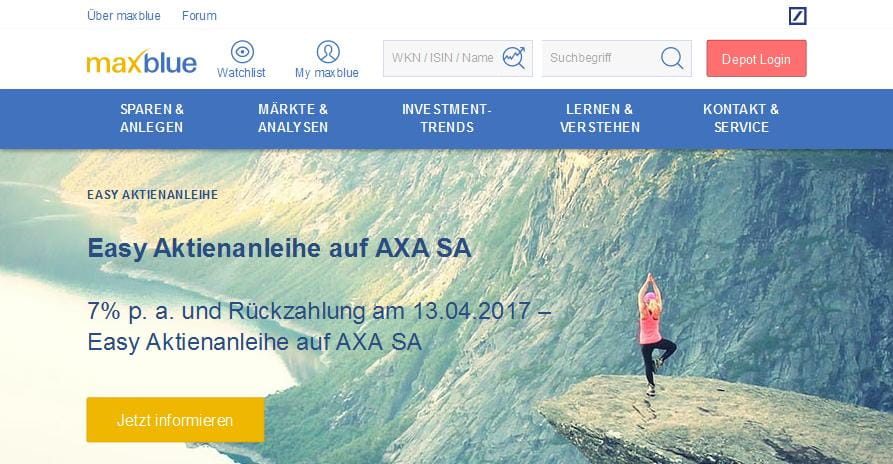Click the Depot Login button
This screenshot has width=893, height=464.
[x=756, y=59]
